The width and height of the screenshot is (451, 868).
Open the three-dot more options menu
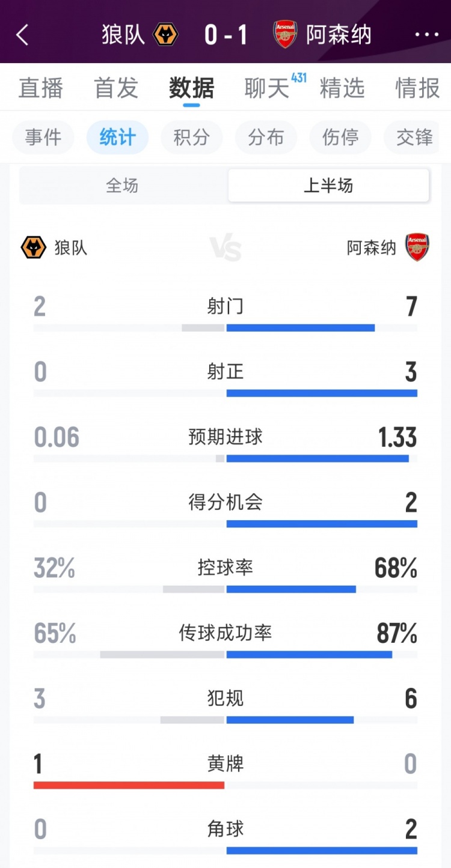[427, 35]
